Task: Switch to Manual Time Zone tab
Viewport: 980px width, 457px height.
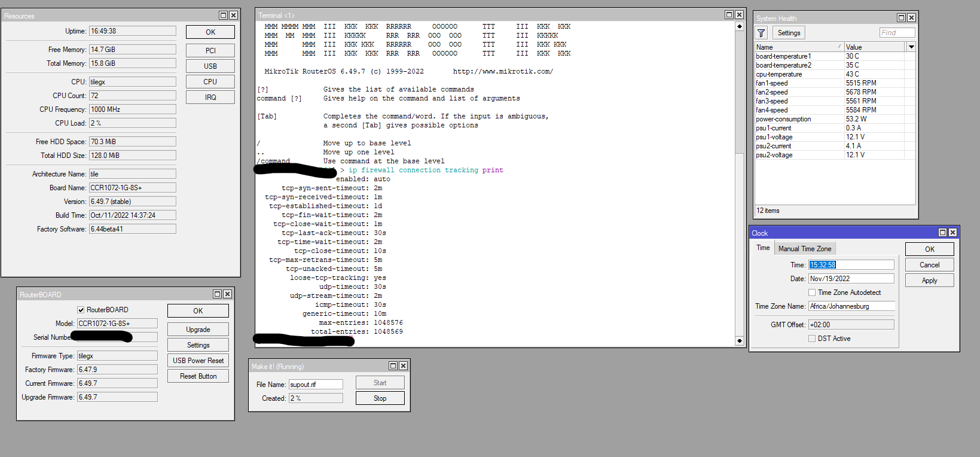Action: (x=805, y=249)
